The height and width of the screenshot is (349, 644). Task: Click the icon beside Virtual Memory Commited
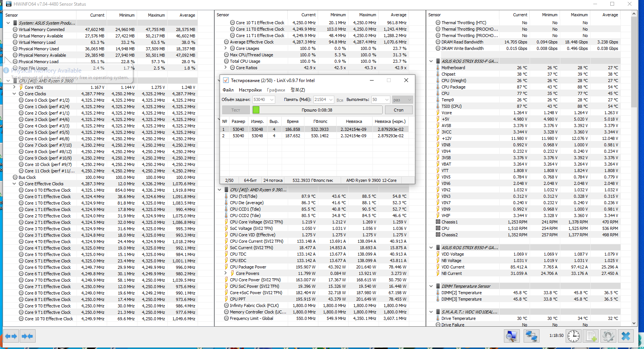[x=15, y=29]
